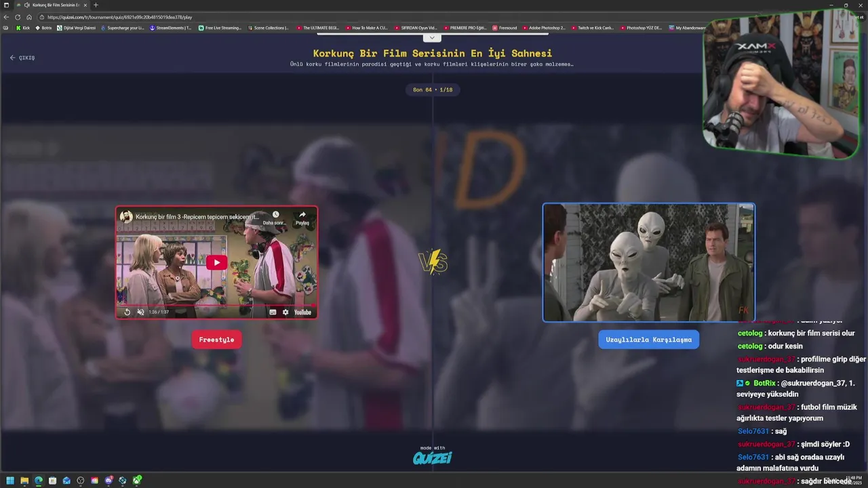868x488 pixels.
Task: Open the Twitch ve Kick Canlı... bookmark
Action: (593, 28)
